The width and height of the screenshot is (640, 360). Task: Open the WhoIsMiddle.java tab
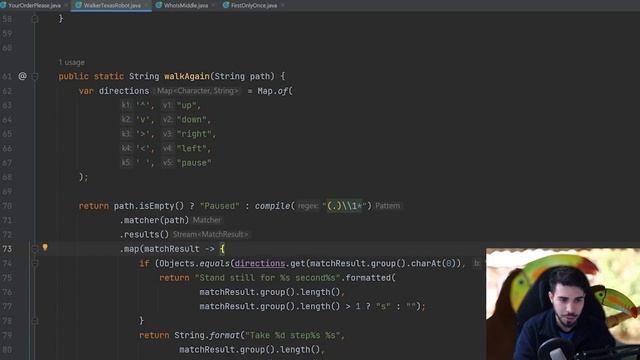186,5
